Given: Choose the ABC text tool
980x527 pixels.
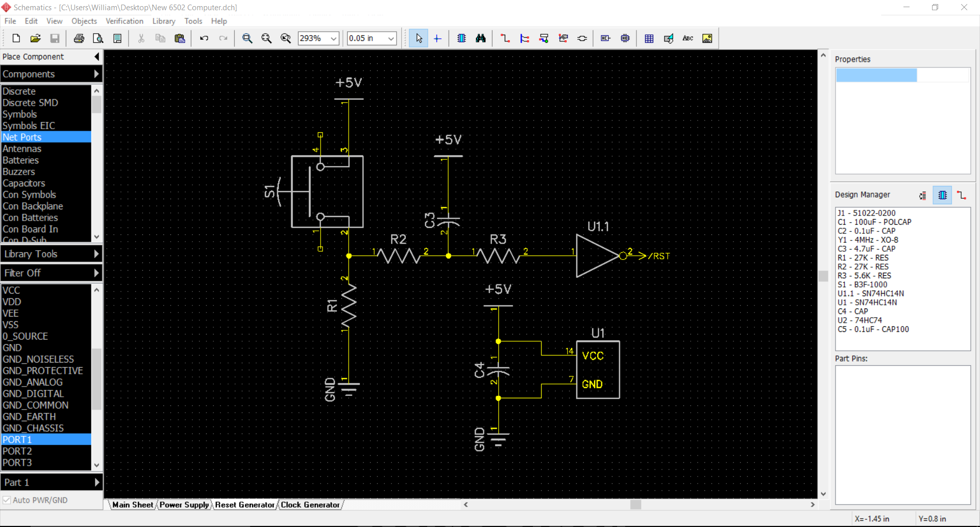Looking at the screenshot, I should 688,38.
